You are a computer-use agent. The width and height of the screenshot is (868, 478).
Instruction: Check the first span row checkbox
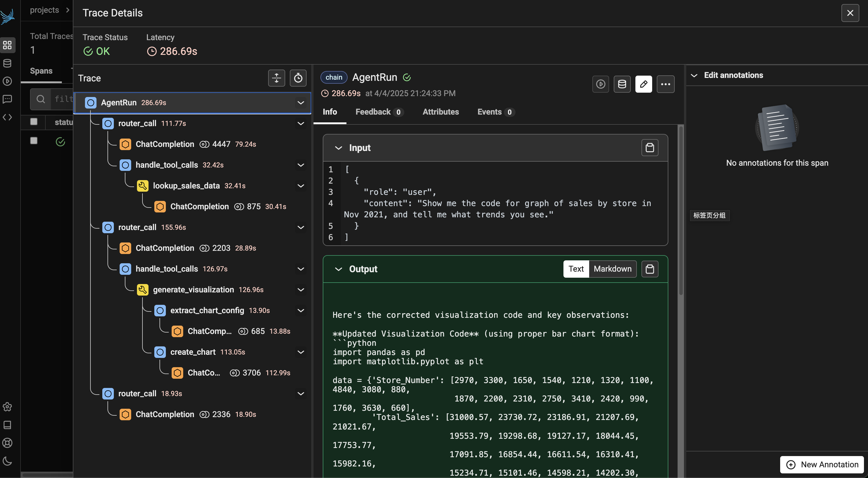point(34,141)
